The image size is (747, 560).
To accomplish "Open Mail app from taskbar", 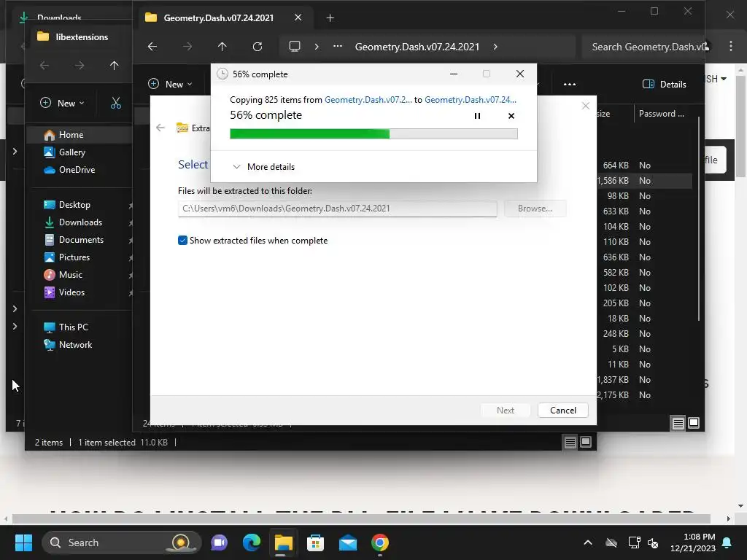I will pos(348,542).
